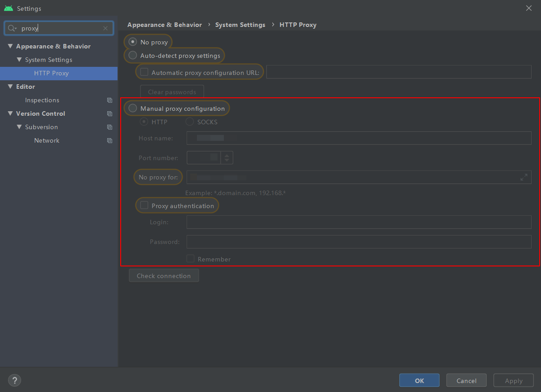Viewport: 541px width, 392px height.
Task: Collapse the Editor tree node
Action: coord(10,87)
